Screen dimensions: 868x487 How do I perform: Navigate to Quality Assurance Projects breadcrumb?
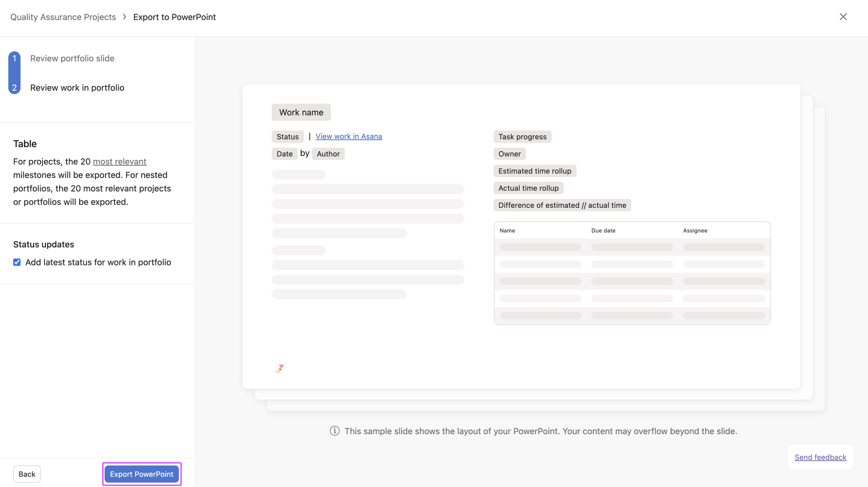63,17
